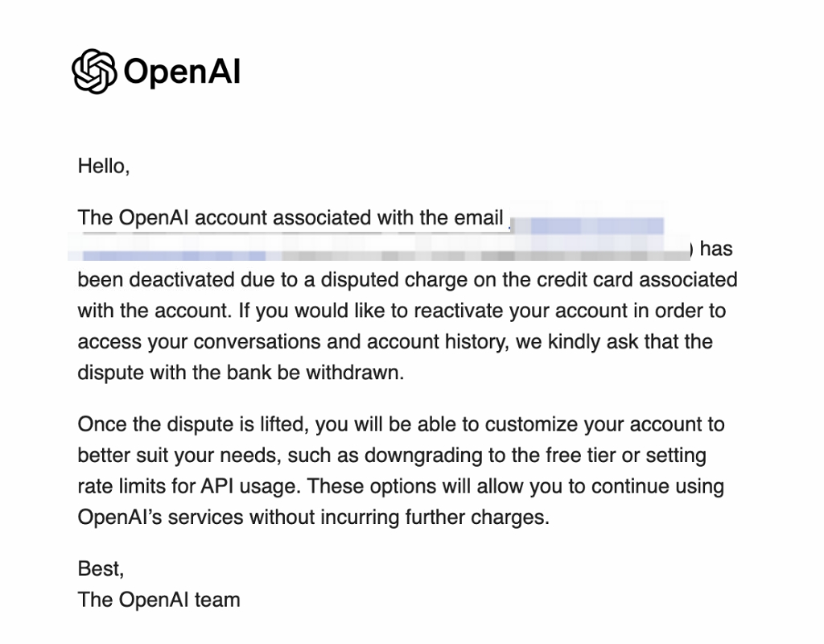Click the "Hello," greeting line
824x644 pixels.
[x=104, y=166]
